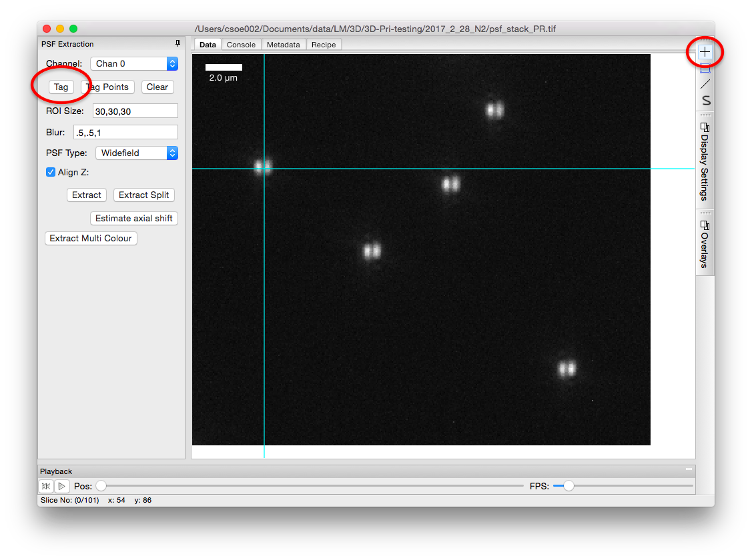Image resolution: width=752 pixels, height=560 pixels.
Task: Select the straight line selection tool
Action: (705, 84)
